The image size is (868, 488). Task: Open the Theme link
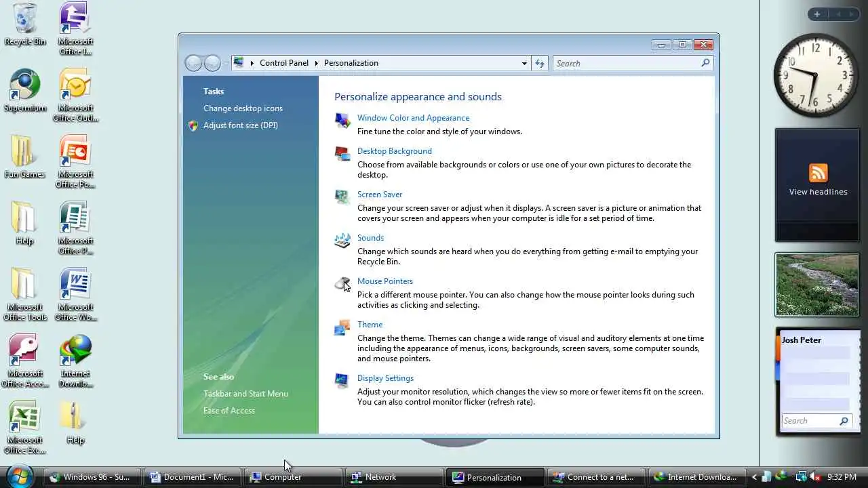coord(370,325)
